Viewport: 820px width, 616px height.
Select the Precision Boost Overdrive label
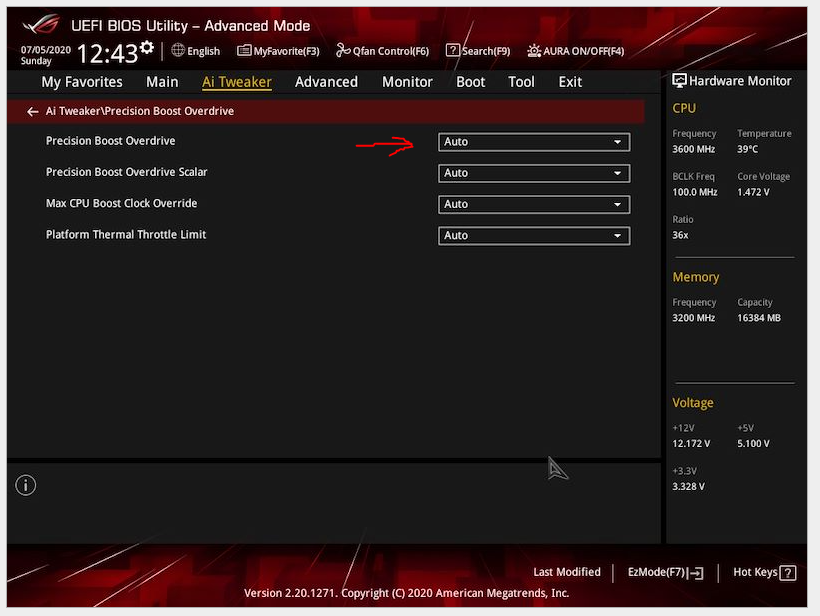(x=110, y=141)
